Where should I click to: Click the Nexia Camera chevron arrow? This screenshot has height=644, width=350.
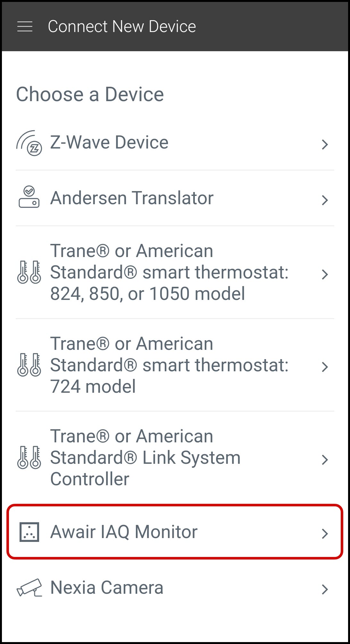(x=325, y=589)
